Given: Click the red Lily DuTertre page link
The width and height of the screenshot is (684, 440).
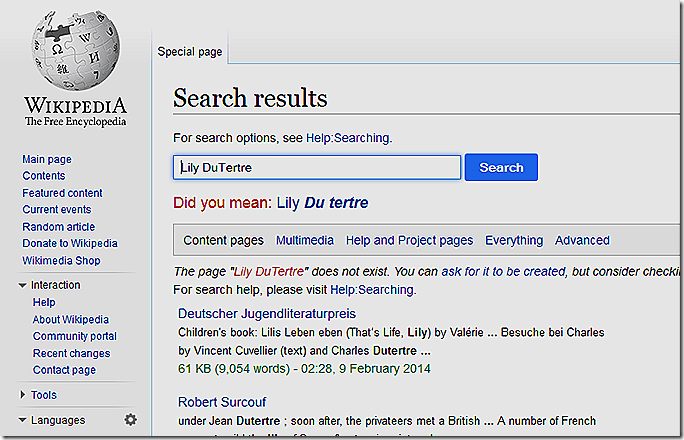Looking at the screenshot, I should click(x=269, y=272).
